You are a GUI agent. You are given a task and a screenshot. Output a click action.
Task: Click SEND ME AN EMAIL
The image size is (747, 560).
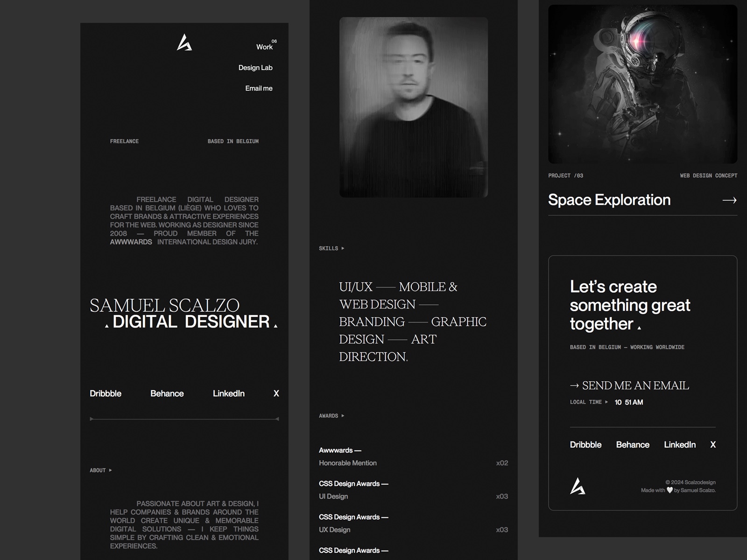636,385
